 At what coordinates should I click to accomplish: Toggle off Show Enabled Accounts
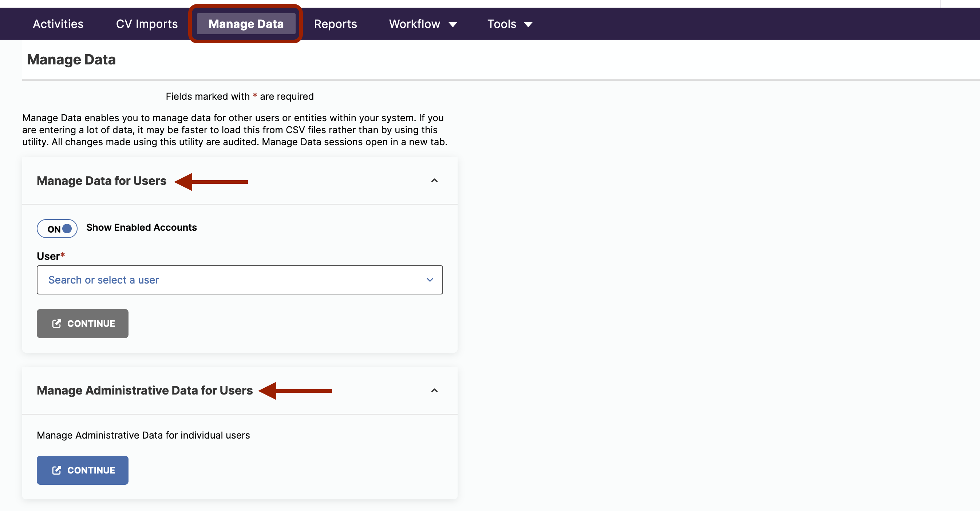point(57,228)
